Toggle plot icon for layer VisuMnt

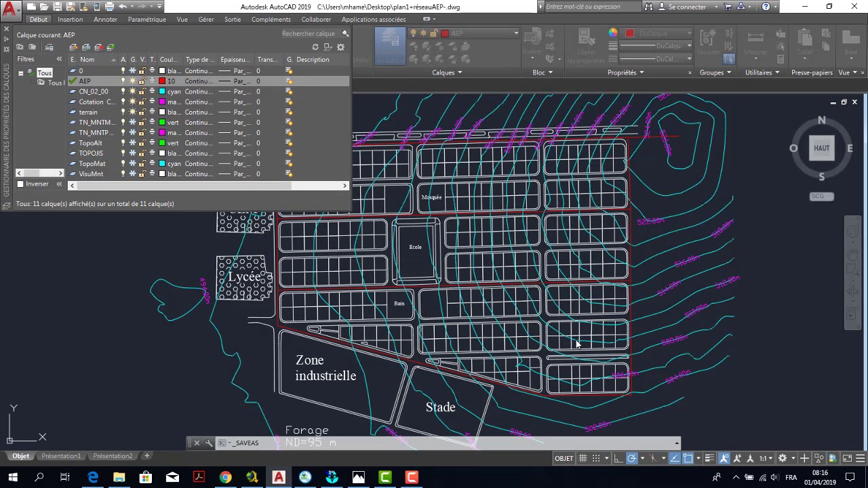(x=152, y=174)
